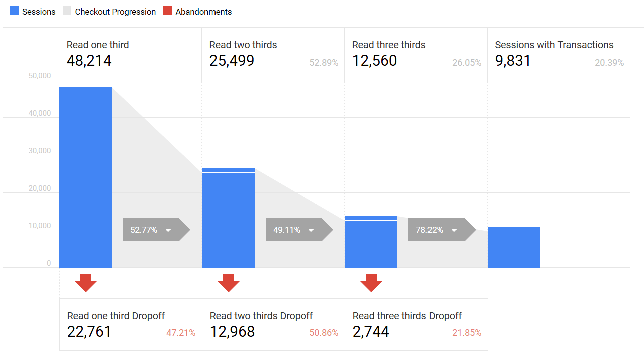Click the Read two thirds Dropoff label
This screenshot has height=360, width=644.
pos(261,316)
